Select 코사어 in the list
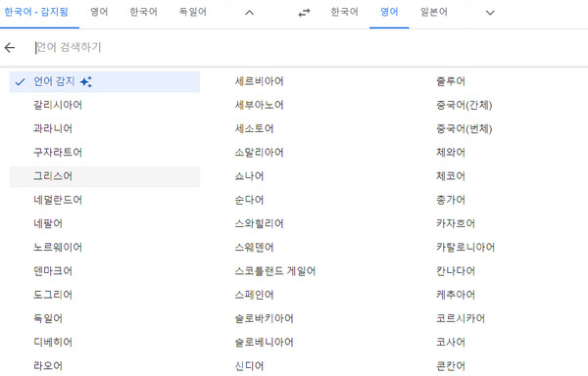Viewport: 588px width, 376px height. tap(451, 343)
